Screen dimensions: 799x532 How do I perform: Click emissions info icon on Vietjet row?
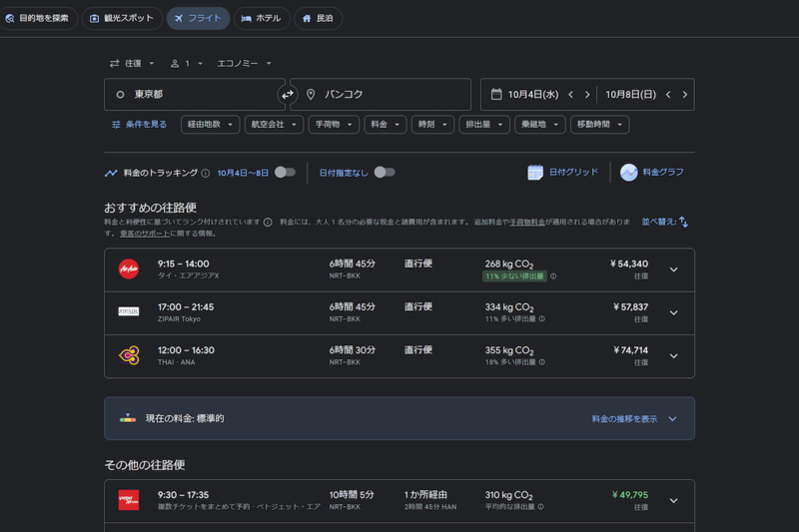point(540,507)
